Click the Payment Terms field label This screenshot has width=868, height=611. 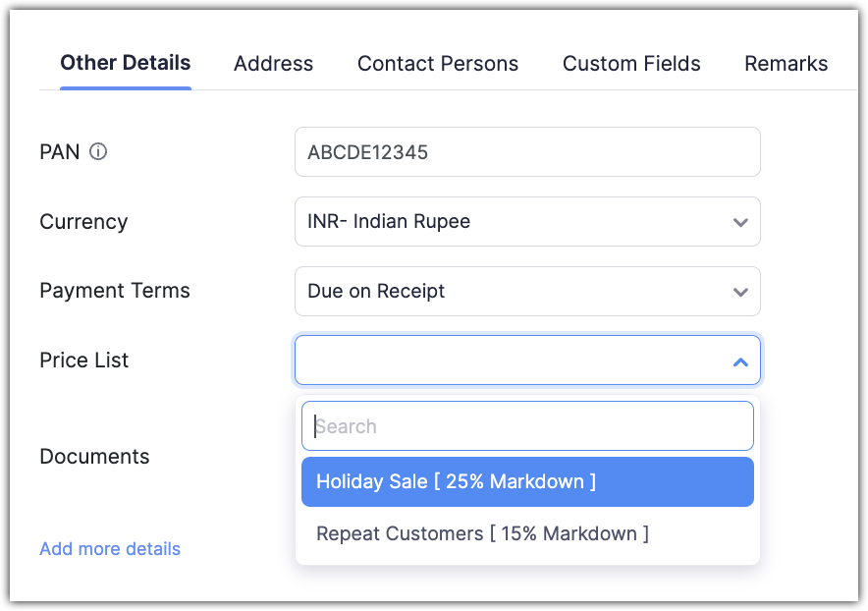point(115,291)
